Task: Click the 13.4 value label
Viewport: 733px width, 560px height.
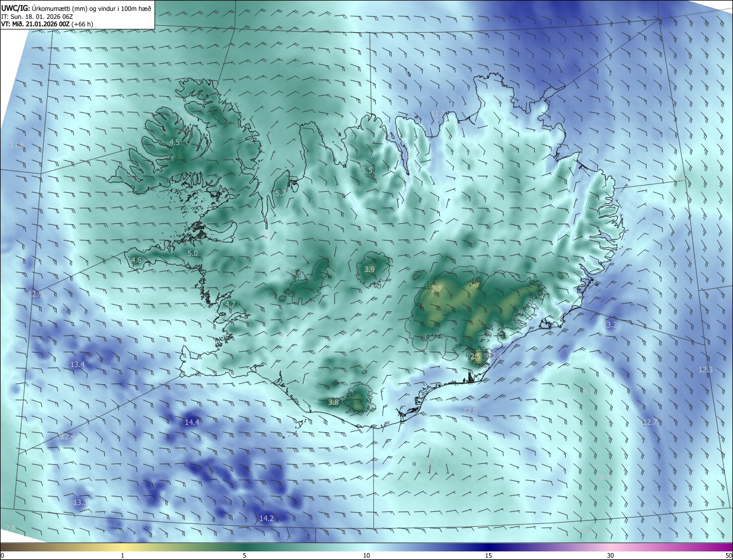Action: coord(77,365)
